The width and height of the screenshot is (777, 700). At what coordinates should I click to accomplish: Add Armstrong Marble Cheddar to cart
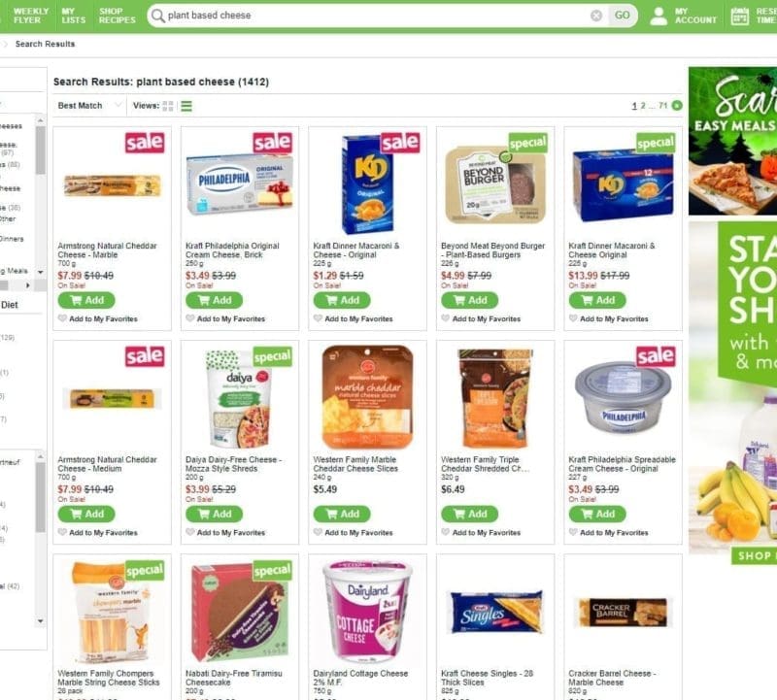click(x=86, y=300)
